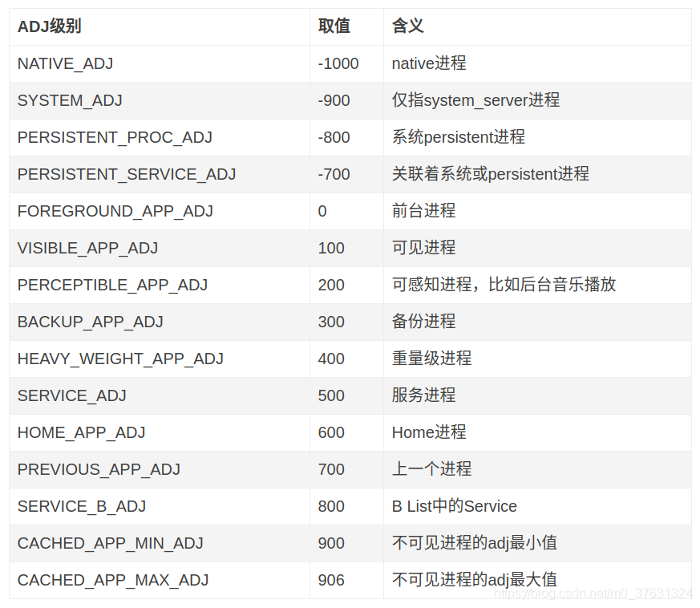Click the value -900
The image size is (700, 608).
pyautogui.click(x=334, y=100)
